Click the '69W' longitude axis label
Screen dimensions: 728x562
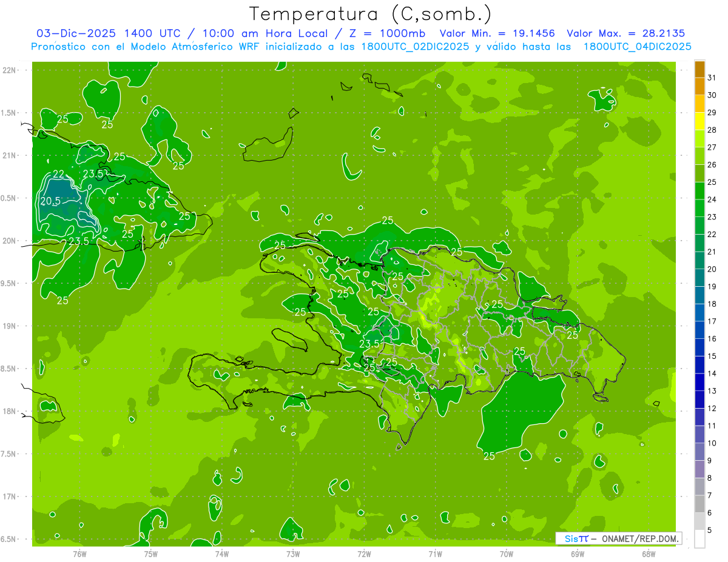click(x=578, y=554)
